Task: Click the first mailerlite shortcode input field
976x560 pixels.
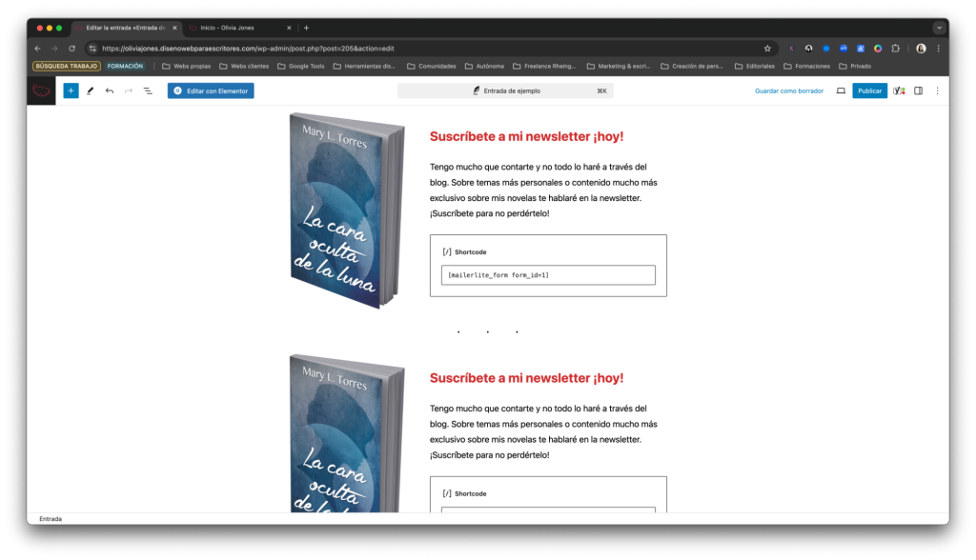Action: pyautogui.click(x=548, y=275)
